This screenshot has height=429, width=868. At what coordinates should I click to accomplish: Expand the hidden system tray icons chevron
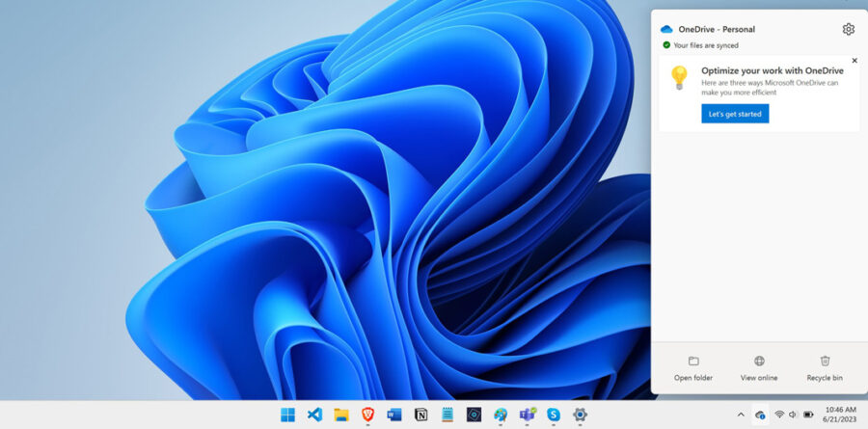(x=741, y=415)
